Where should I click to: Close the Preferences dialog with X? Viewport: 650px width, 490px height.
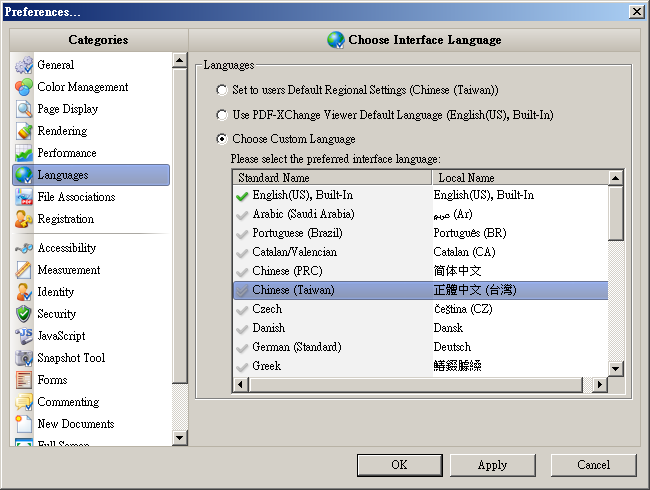click(x=636, y=12)
